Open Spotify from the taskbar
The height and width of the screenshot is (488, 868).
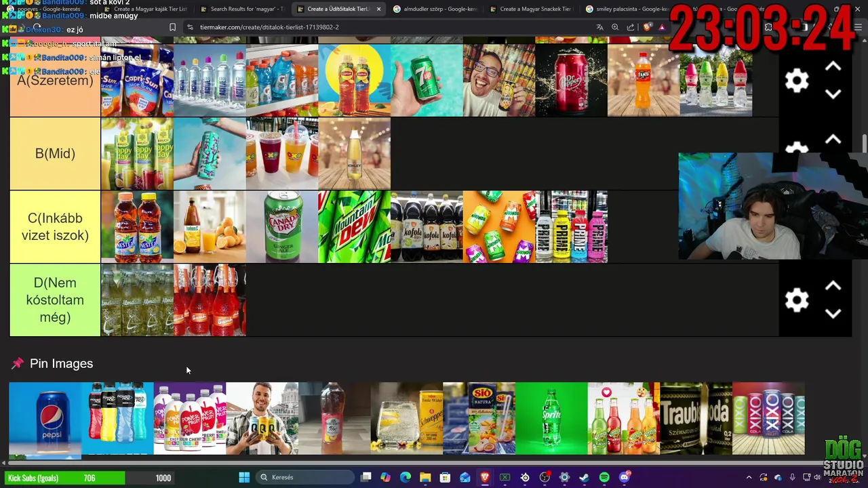pos(604,477)
